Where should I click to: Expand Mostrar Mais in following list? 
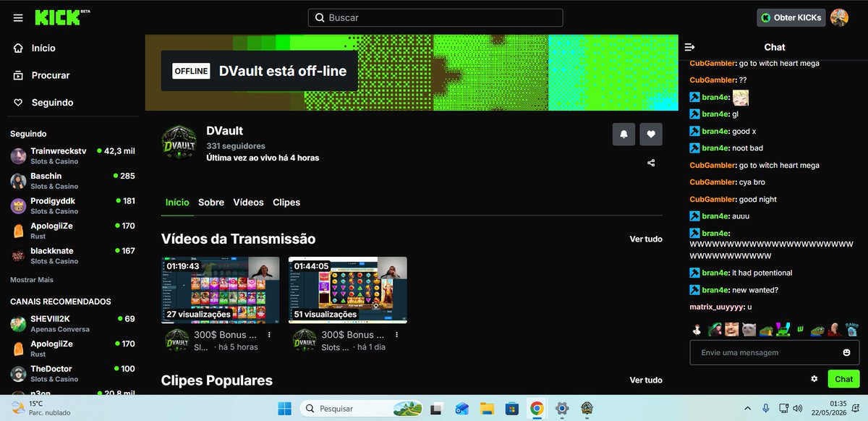coord(32,279)
